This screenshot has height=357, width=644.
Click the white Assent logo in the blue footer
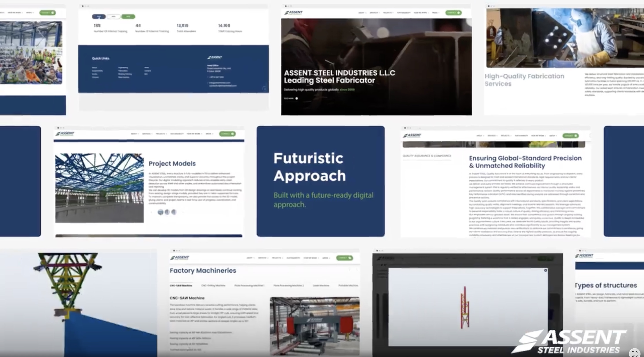tap(215, 57)
